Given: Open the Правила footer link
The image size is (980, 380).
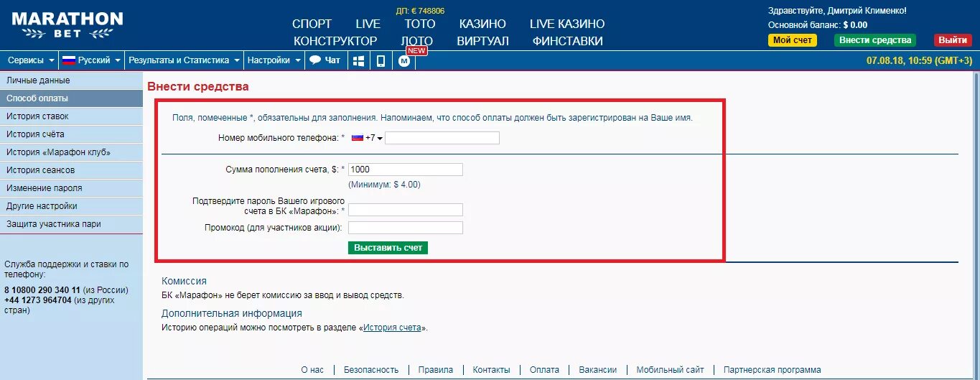Looking at the screenshot, I should coord(436,370).
